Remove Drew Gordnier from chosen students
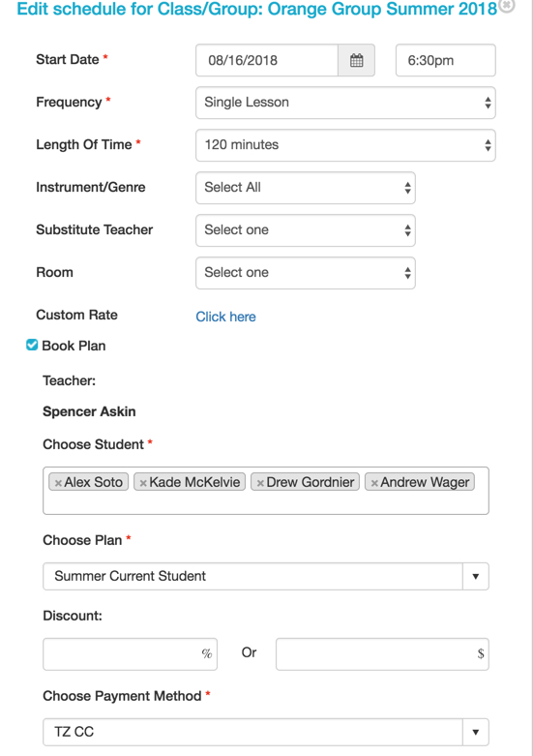 pyautogui.click(x=260, y=483)
